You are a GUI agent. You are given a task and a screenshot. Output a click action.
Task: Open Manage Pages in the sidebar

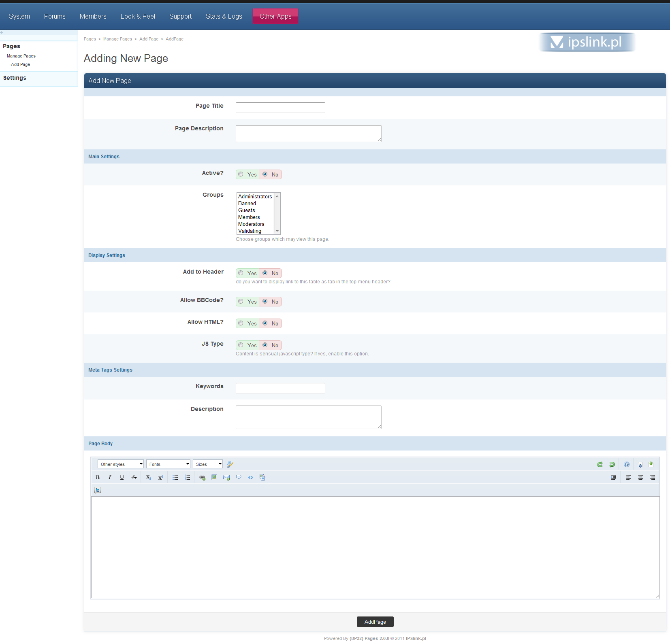21,56
